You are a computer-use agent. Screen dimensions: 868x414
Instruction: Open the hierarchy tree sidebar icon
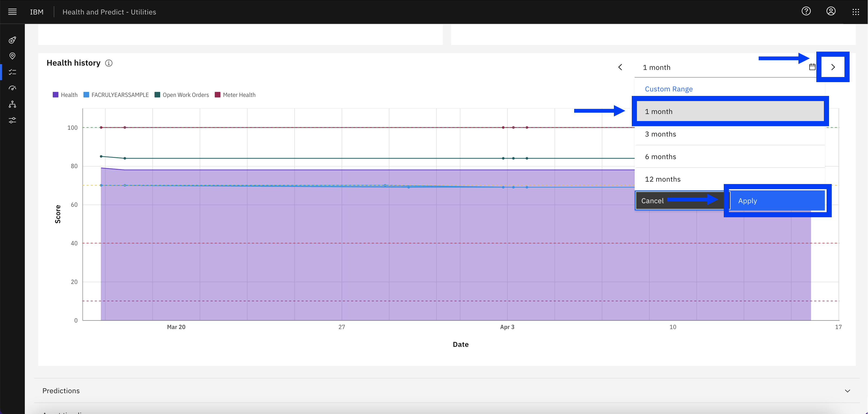(x=12, y=104)
